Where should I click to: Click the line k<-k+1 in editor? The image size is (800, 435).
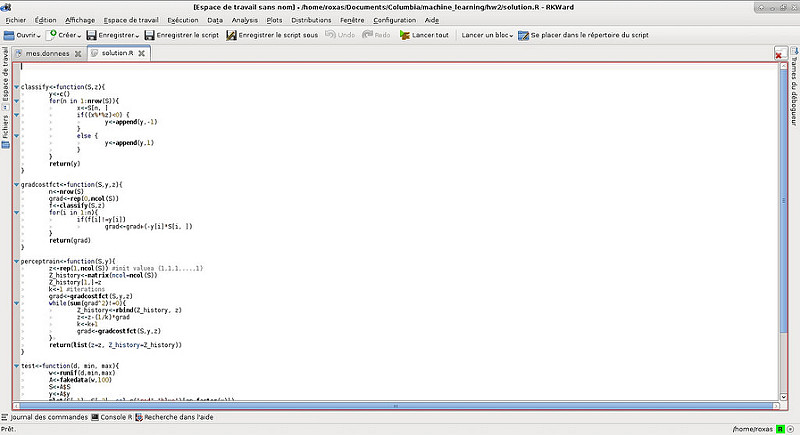[x=87, y=324]
